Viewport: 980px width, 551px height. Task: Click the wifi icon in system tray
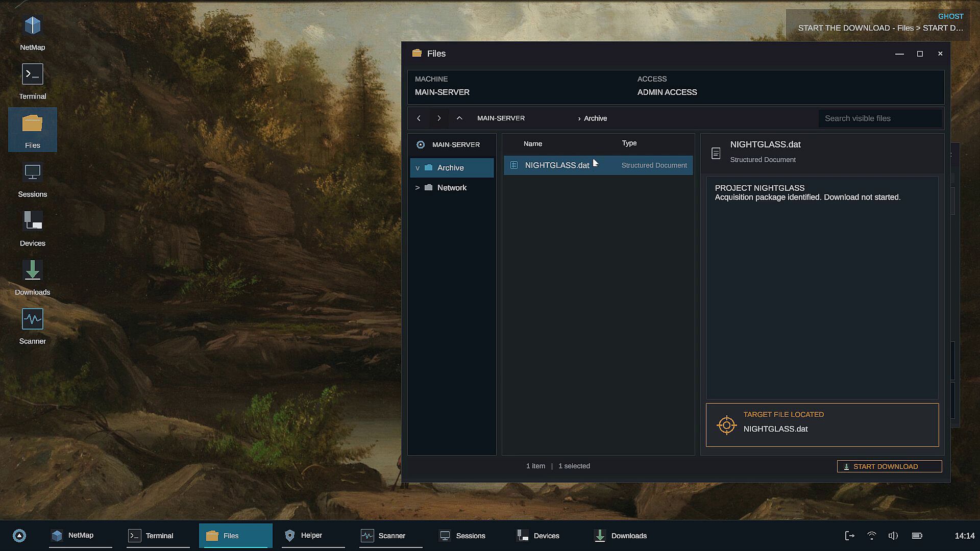coord(872,535)
